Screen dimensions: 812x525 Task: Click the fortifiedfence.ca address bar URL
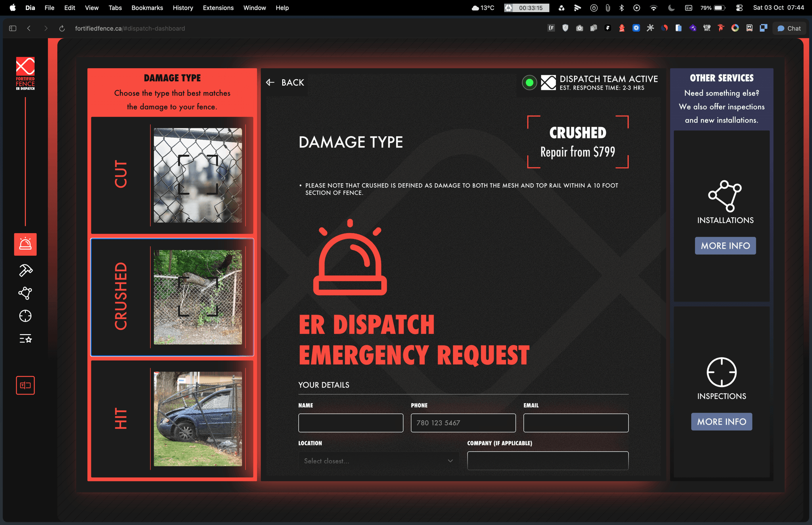(x=130, y=29)
